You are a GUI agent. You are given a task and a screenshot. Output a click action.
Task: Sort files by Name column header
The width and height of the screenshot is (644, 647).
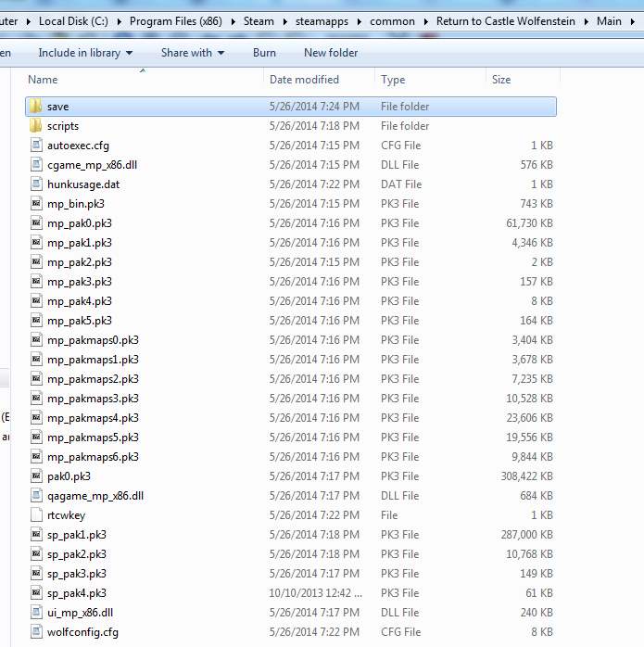(x=143, y=79)
